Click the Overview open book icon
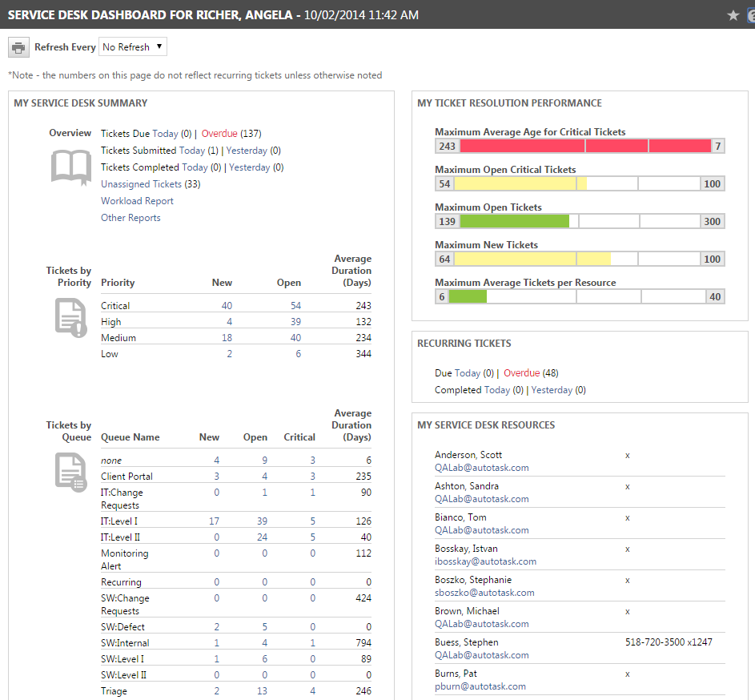The image size is (755, 700). coord(70,167)
